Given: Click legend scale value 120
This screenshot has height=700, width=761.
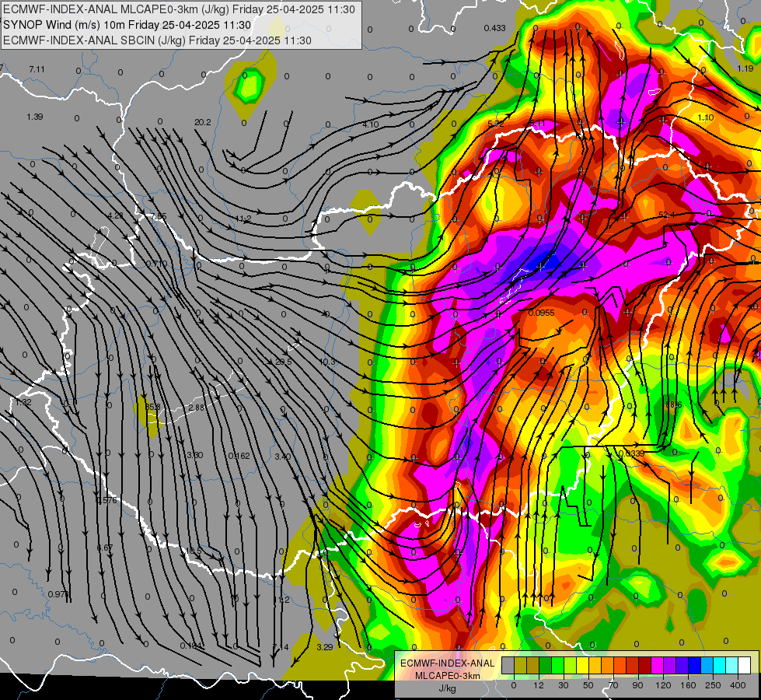Looking at the screenshot, I should [x=663, y=685].
